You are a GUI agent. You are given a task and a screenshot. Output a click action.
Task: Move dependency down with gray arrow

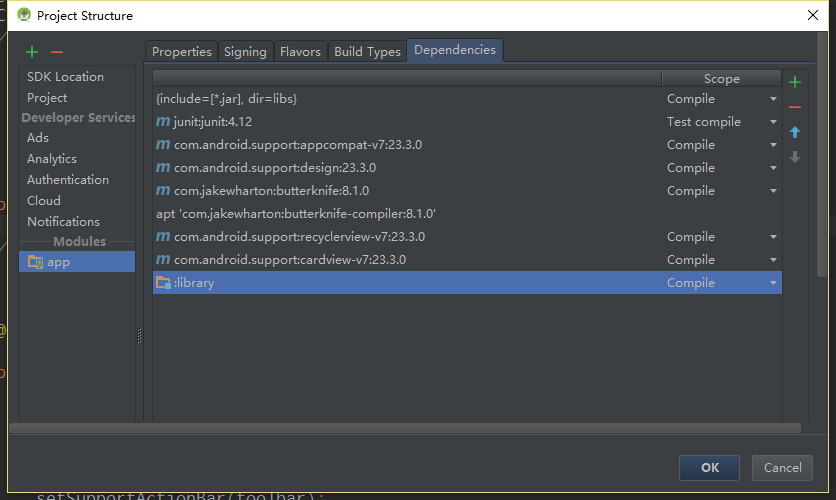(795, 157)
